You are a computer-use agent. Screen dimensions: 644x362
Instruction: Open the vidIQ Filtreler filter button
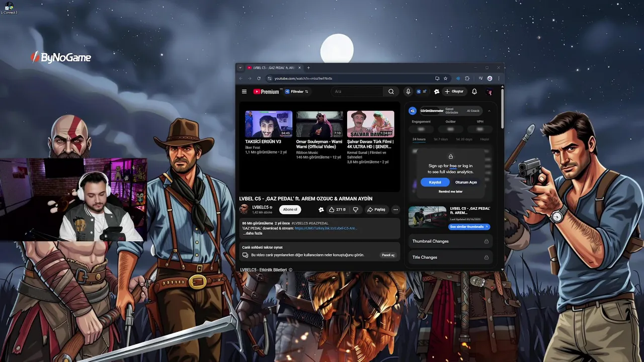(x=297, y=92)
